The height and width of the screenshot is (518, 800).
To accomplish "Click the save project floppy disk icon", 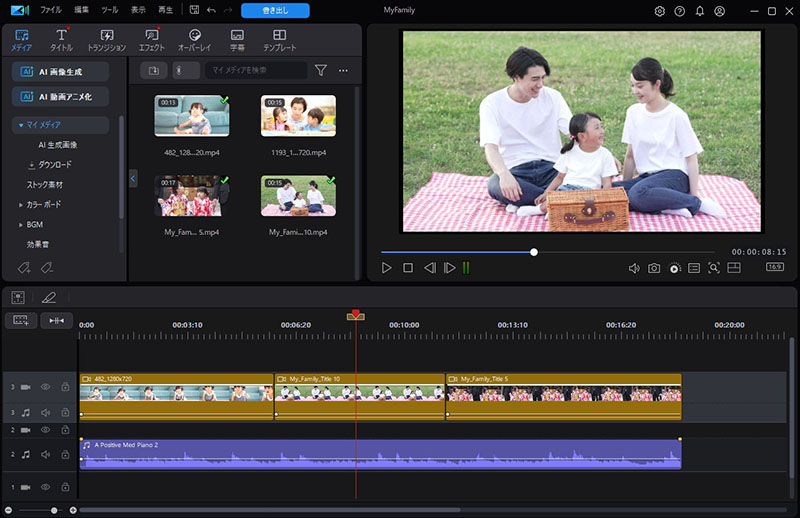I will 194,11.
